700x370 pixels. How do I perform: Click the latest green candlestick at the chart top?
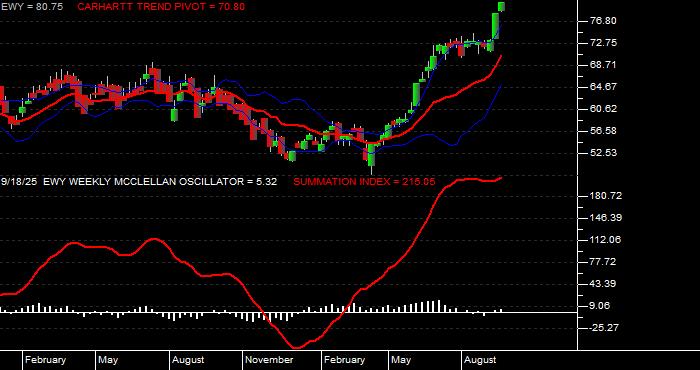click(501, 6)
